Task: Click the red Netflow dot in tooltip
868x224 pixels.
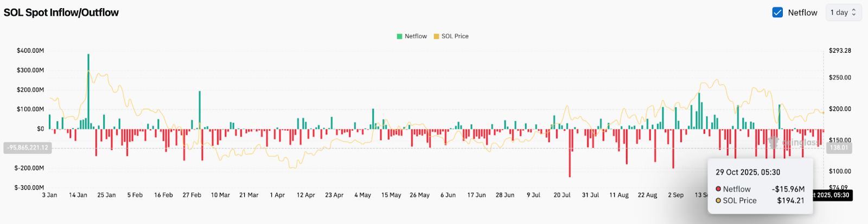Action: click(718, 189)
